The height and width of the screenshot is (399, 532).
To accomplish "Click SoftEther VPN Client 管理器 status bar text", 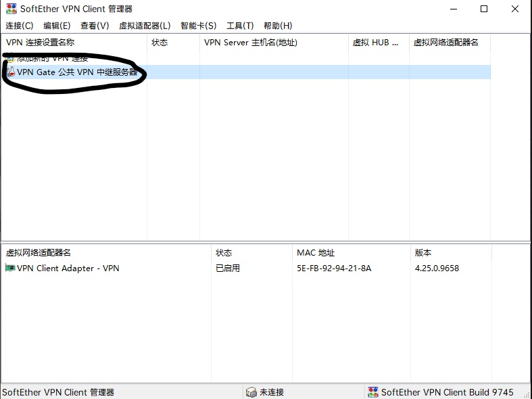I will click(58, 392).
